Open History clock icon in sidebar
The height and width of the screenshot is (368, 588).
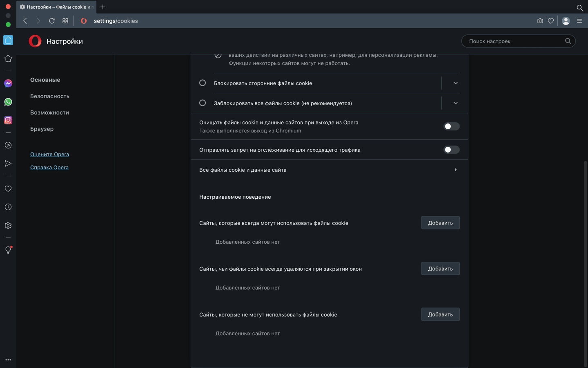click(x=8, y=207)
